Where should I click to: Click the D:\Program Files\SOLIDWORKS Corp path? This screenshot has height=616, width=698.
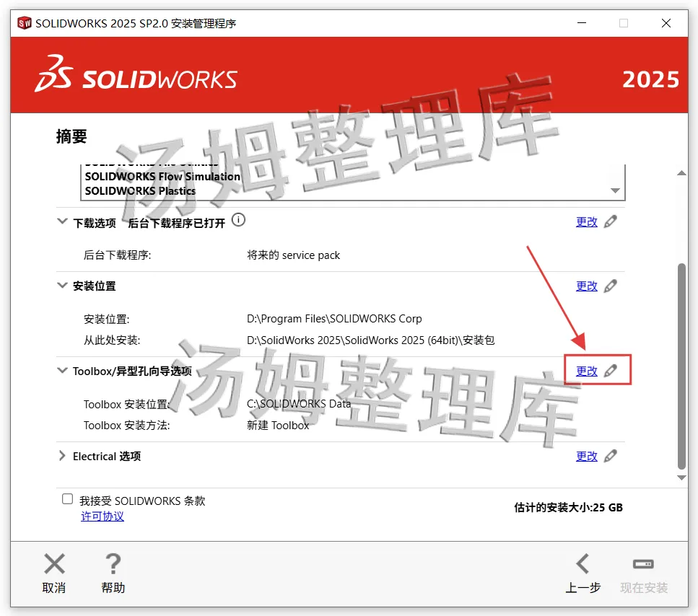(334, 319)
